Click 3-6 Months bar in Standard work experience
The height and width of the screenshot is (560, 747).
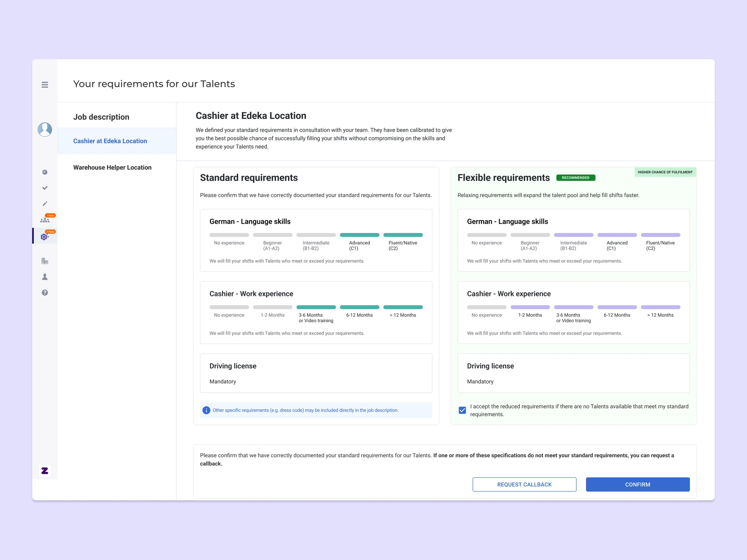[x=316, y=307]
